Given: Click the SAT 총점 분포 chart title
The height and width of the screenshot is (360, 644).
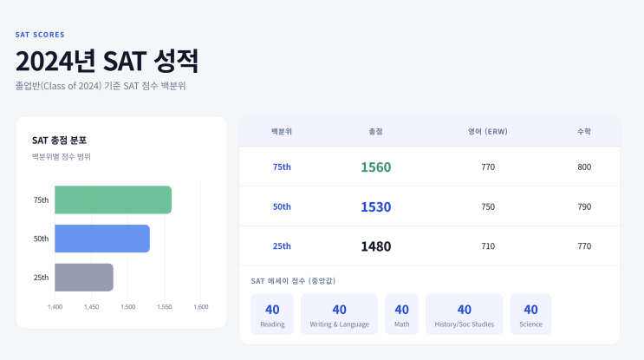Looking at the screenshot, I should [x=59, y=140].
